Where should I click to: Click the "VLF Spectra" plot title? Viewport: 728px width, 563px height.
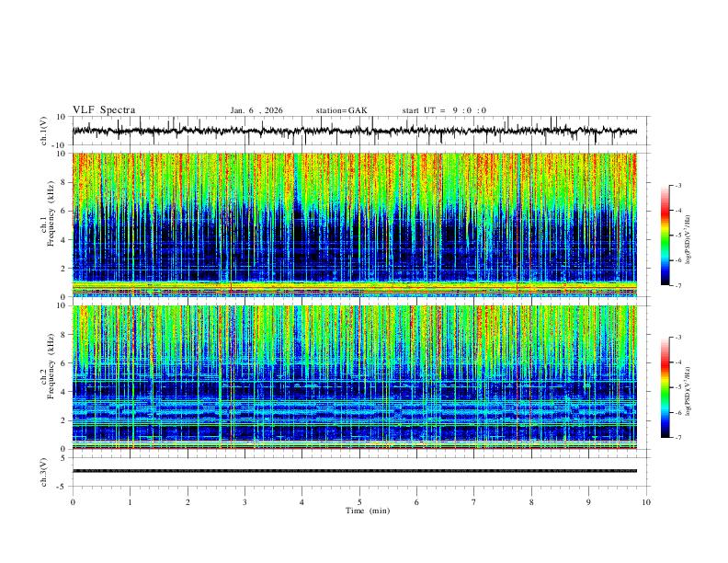[104, 110]
